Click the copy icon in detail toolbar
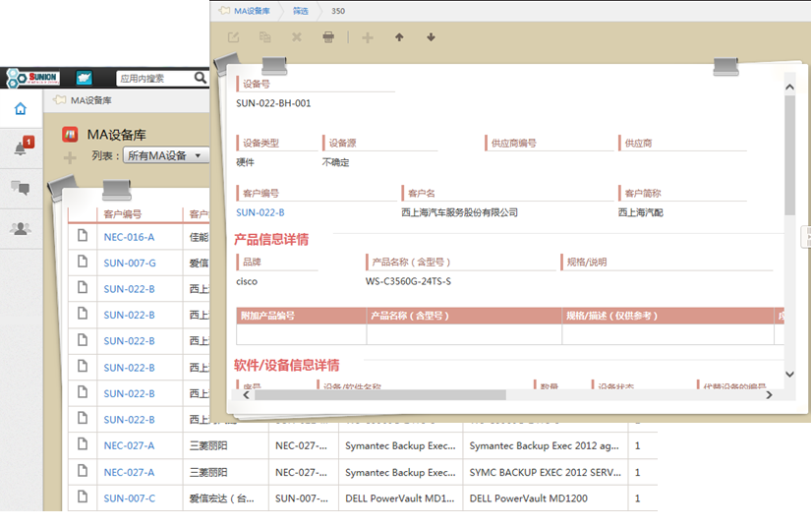Image resolution: width=812 pixels, height=527 pixels. (x=265, y=37)
